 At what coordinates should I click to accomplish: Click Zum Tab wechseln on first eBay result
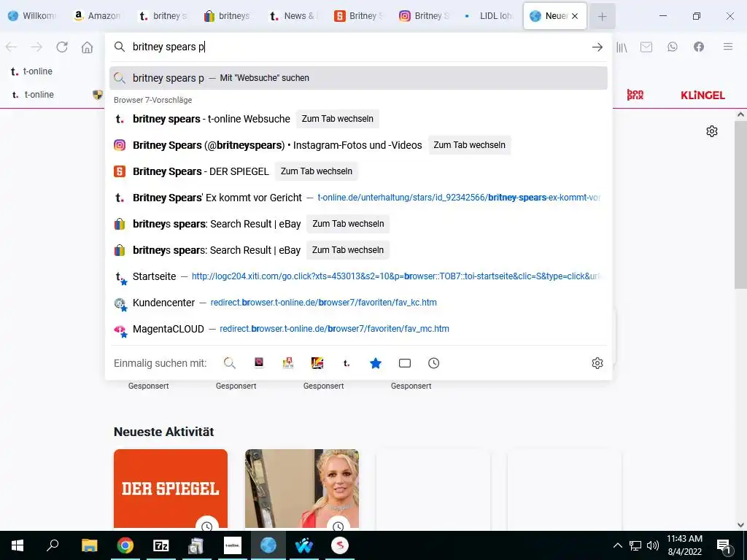tap(348, 224)
